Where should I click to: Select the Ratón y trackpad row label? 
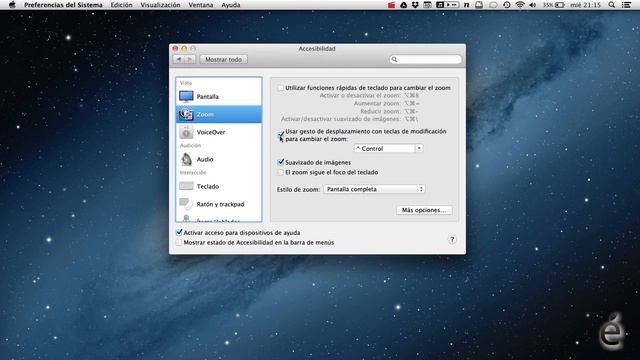click(x=220, y=204)
